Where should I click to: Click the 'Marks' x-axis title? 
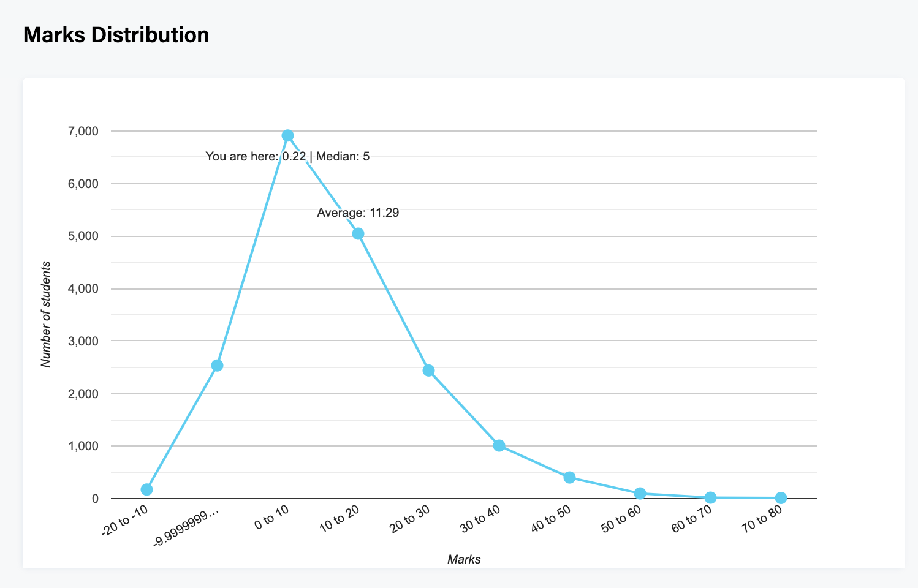(x=464, y=559)
